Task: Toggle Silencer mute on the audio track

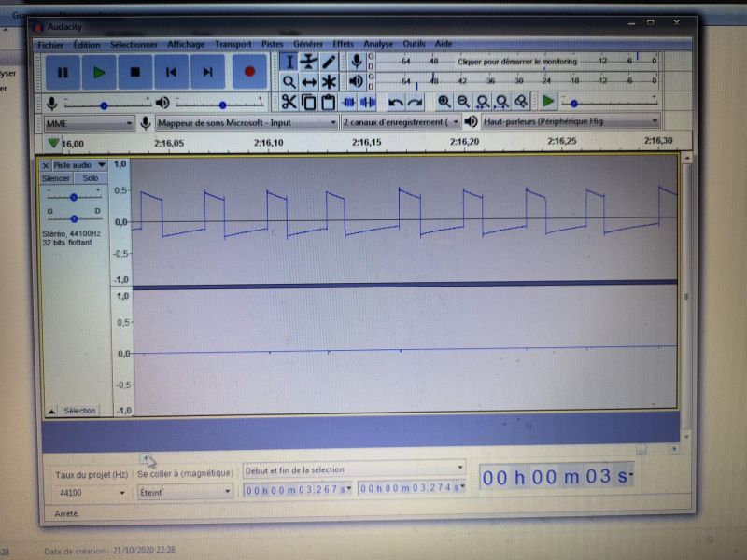Action: pyautogui.click(x=56, y=178)
